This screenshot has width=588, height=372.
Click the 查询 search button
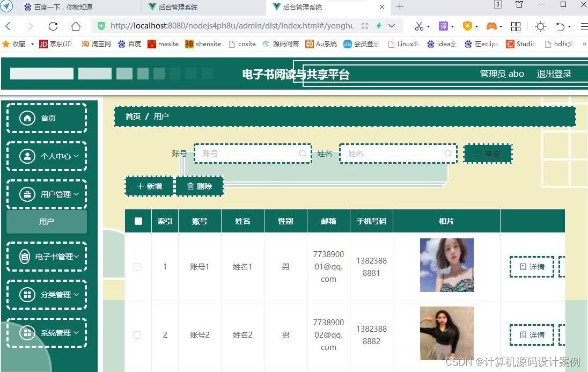coord(488,154)
